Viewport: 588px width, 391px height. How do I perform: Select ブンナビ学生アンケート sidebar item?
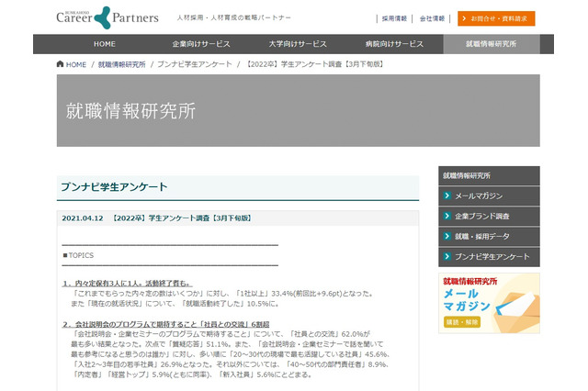point(489,257)
